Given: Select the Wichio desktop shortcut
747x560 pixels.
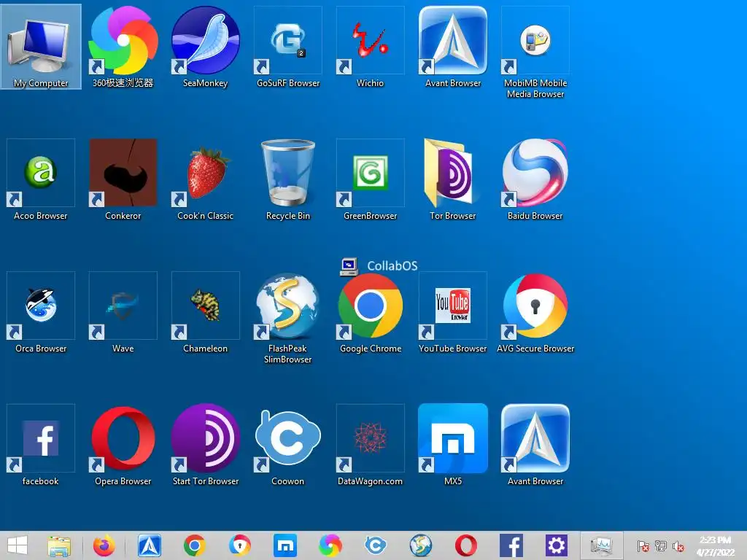Looking at the screenshot, I should pyautogui.click(x=370, y=46).
